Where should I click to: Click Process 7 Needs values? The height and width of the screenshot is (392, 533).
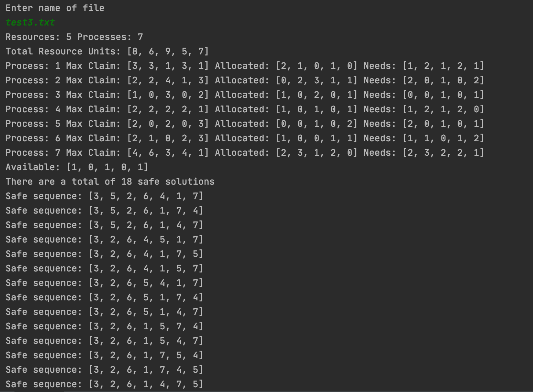443,153
